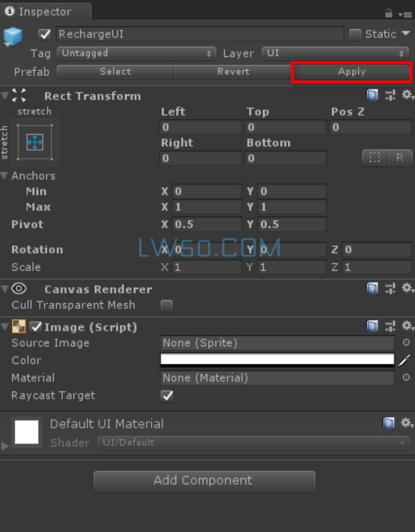Open the Layer dropdown showing UI
Viewport: 415px width, 532px height.
tap(336, 53)
